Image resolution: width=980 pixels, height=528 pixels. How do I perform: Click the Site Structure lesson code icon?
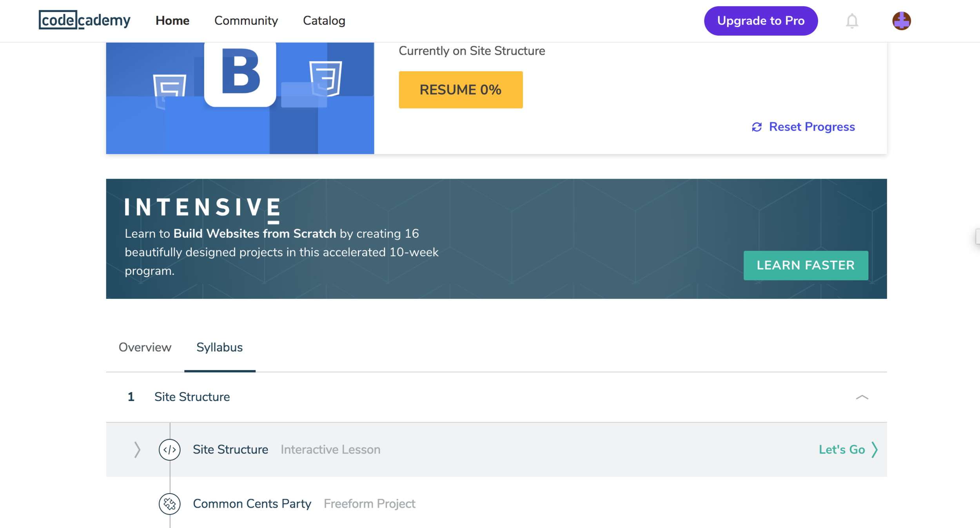coord(169,450)
